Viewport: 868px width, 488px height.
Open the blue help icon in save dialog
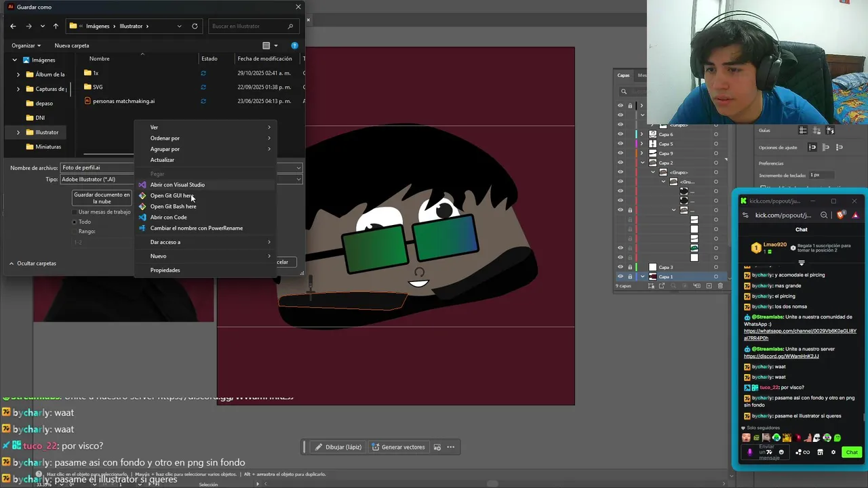[x=294, y=45]
